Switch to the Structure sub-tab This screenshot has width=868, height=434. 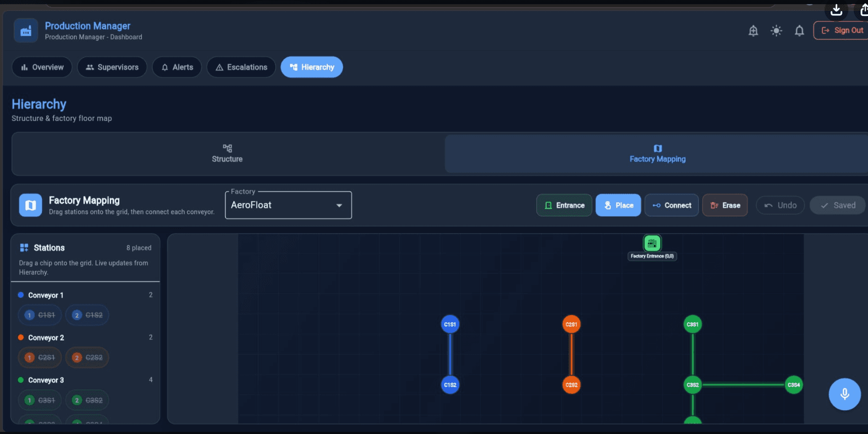(x=227, y=153)
